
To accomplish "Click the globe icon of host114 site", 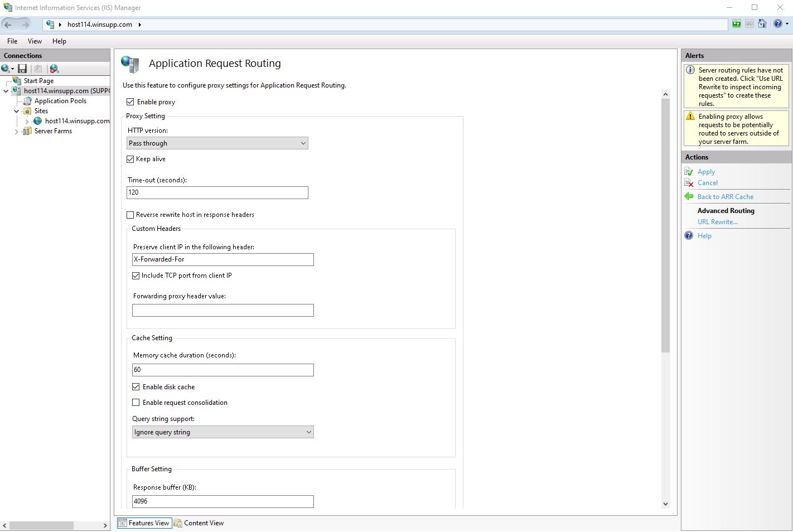I will 38,121.
